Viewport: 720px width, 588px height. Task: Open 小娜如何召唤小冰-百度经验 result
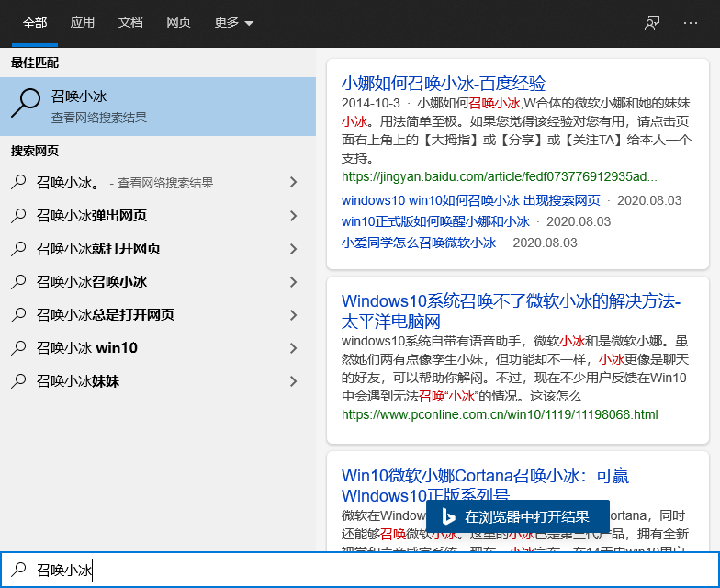[443, 83]
